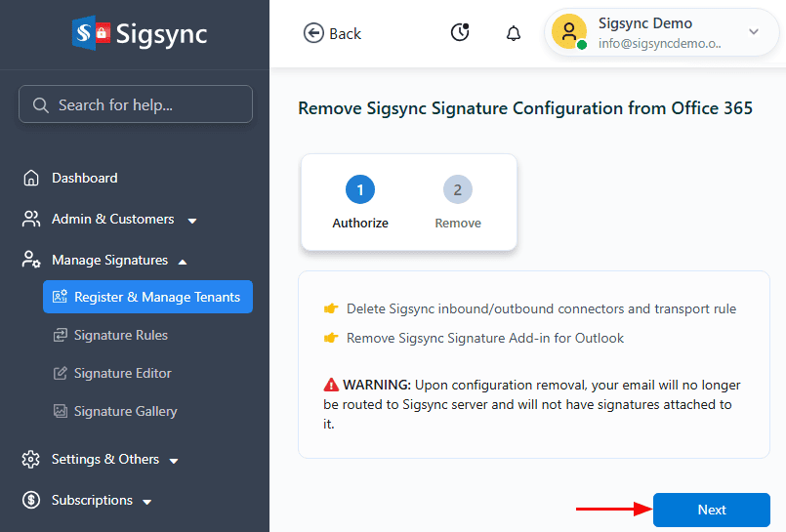Open Signature Rules menu item
This screenshot has width=786, height=532.
[x=120, y=335]
